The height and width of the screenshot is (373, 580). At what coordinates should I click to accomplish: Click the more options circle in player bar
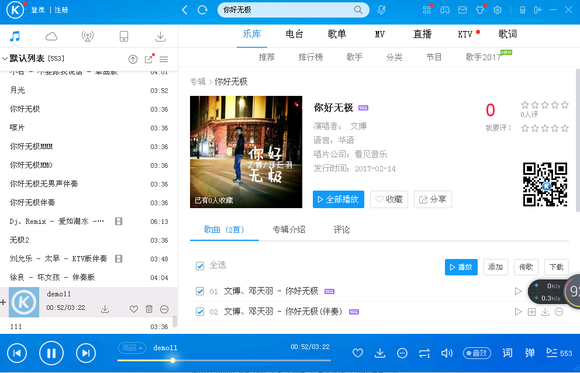click(x=402, y=353)
